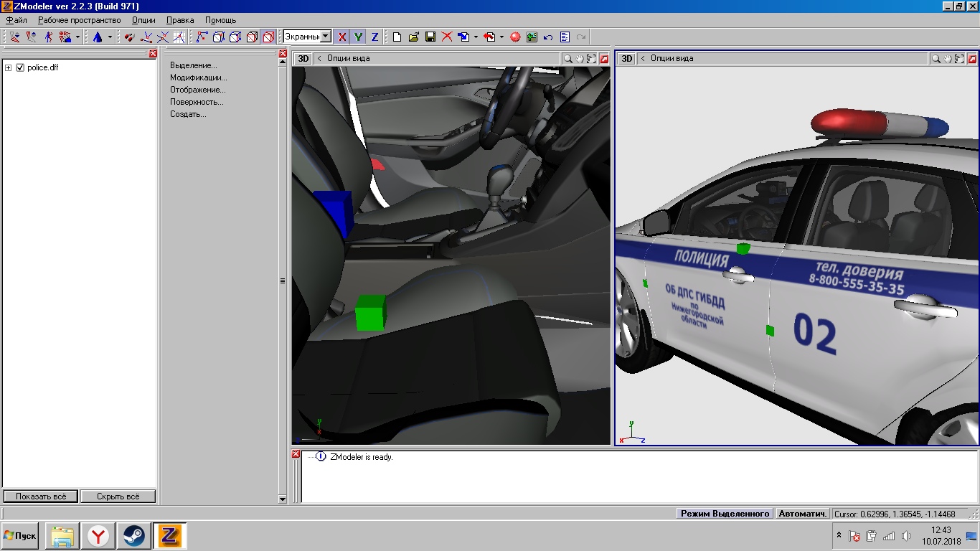Create a new document from the toolbar
The width and height of the screenshot is (980, 551).
coord(396,37)
